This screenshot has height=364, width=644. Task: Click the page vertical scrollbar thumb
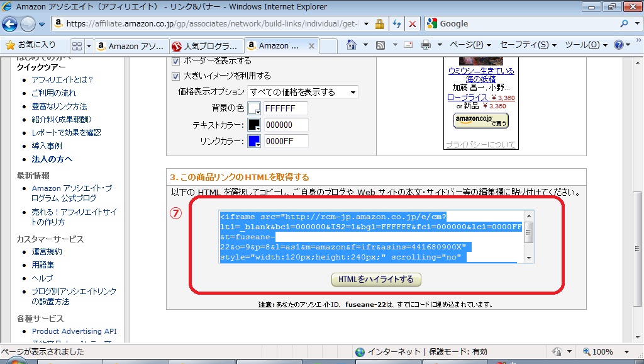pos(637,248)
